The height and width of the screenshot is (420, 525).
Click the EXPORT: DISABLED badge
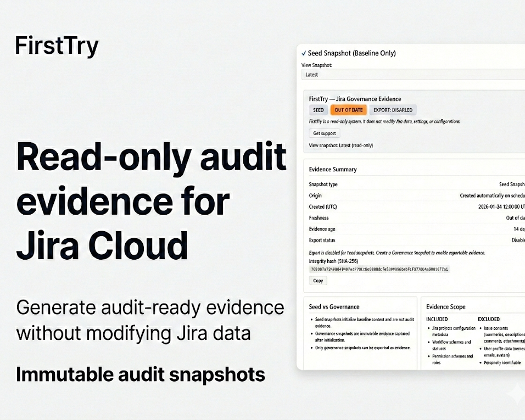click(x=393, y=110)
